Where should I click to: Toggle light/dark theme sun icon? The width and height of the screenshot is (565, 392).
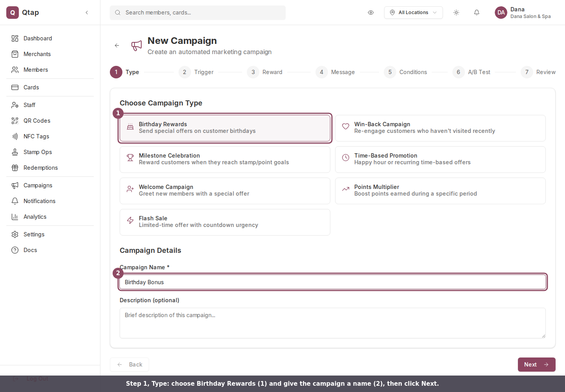tap(456, 13)
